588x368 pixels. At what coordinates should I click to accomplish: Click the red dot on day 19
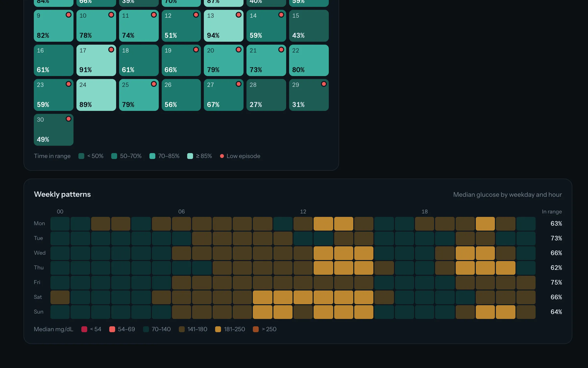196,50
